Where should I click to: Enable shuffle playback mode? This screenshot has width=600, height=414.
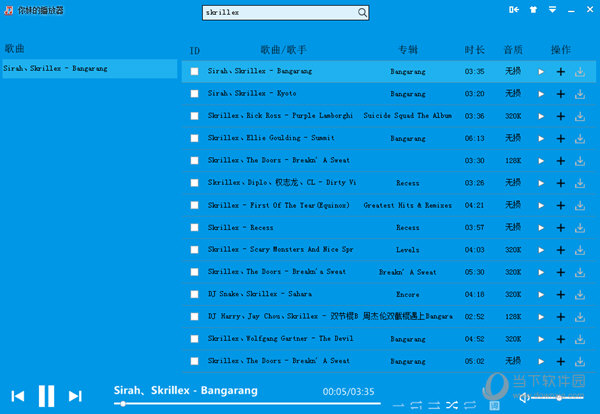point(452,405)
